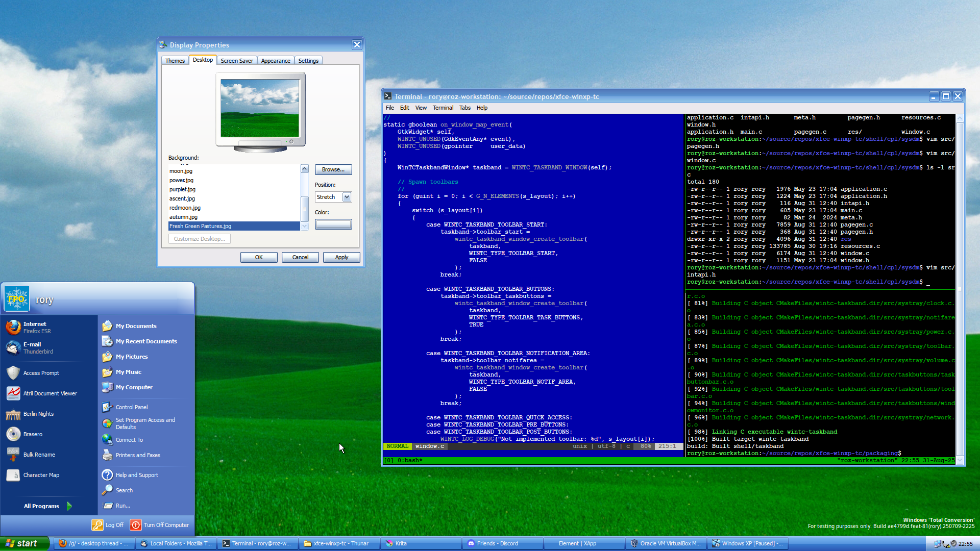980x551 pixels.
Task: Open My Computer
Action: 146,387
